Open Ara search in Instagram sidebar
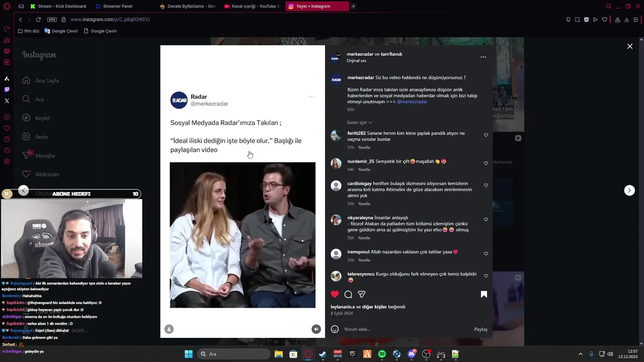 33,100
